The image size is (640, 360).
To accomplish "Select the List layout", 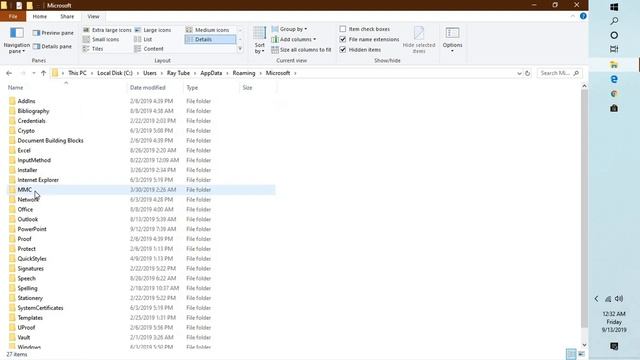I will 143,39.
